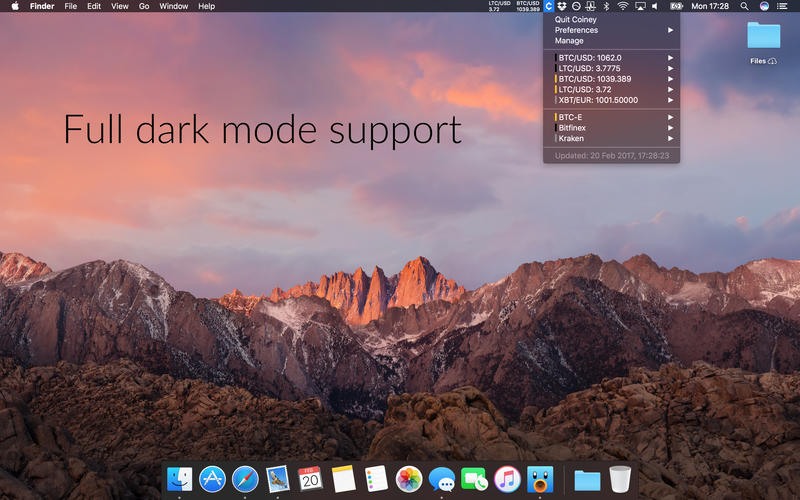The height and width of the screenshot is (500, 800).
Task: Launch Photos from the Dock
Action: [409, 479]
